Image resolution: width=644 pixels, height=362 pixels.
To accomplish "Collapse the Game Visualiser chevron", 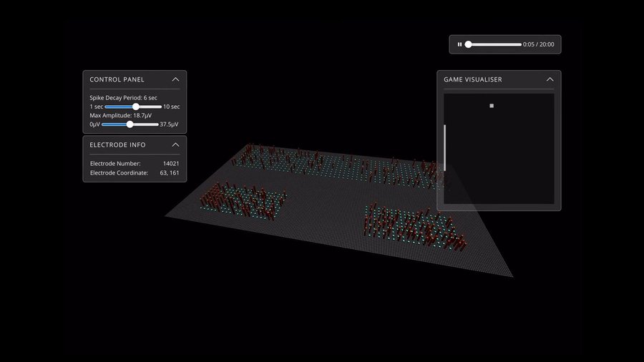I will (x=550, y=79).
